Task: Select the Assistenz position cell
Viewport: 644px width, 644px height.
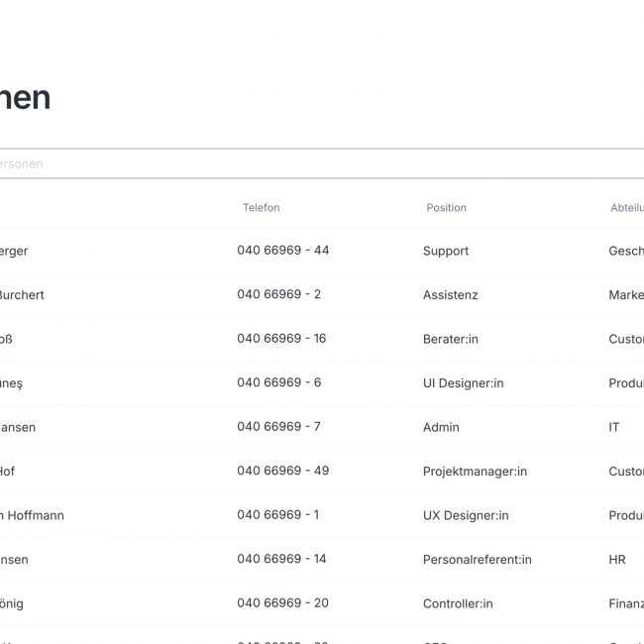Action: [x=450, y=295]
